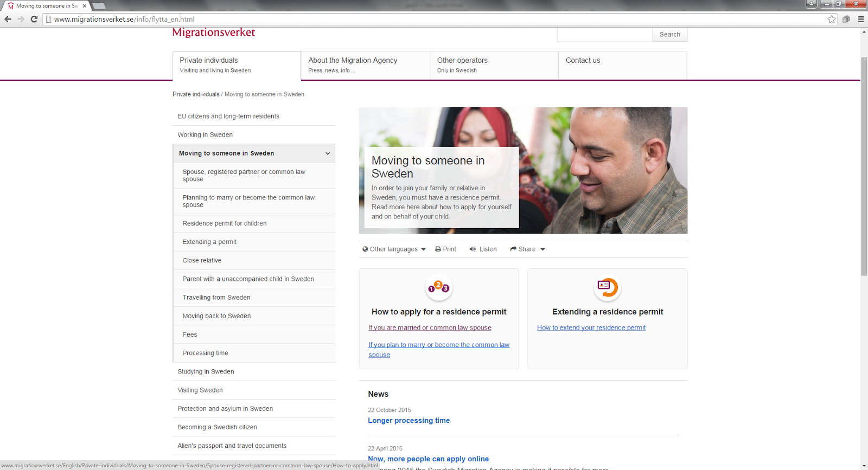Click If you plan to marry link
The width and height of the screenshot is (868, 470).
coord(439,350)
